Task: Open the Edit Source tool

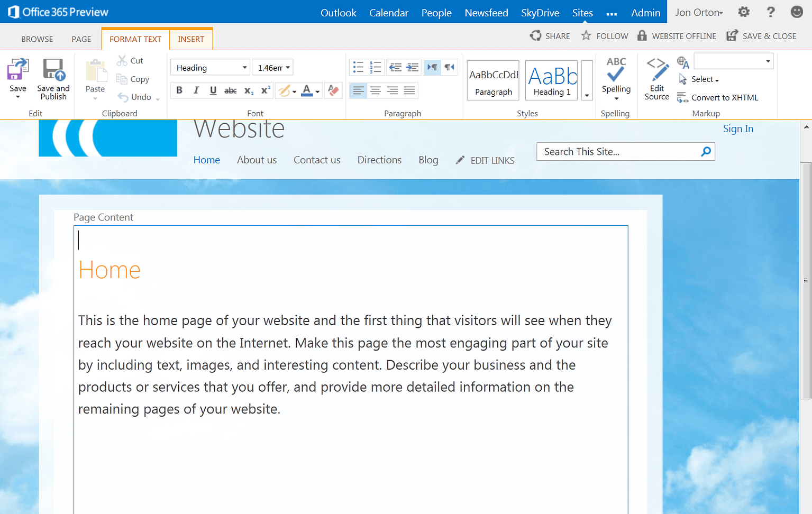Action: click(x=656, y=78)
